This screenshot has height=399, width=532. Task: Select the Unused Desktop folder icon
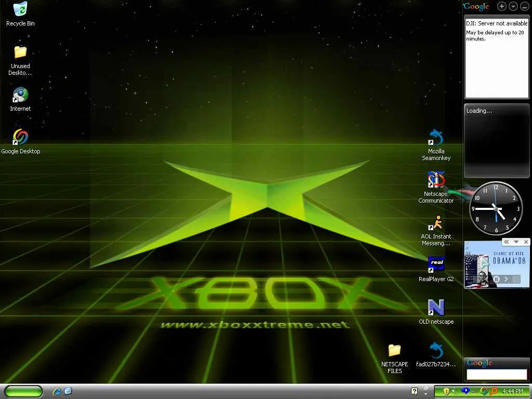(x=20, y=52)
